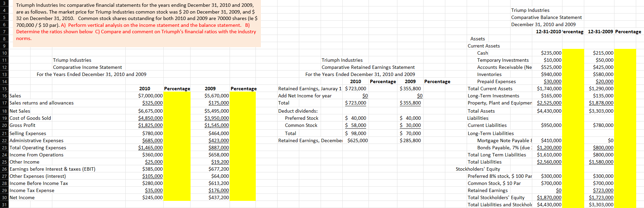Click the 'Cost of Goods Sold' label
644x208 pixels.
30,118
